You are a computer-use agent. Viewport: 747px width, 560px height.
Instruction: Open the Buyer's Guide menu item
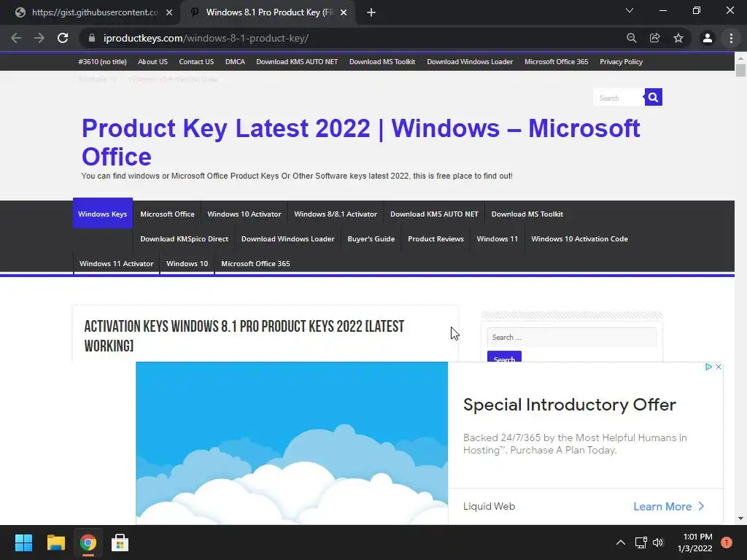(371, 238)
